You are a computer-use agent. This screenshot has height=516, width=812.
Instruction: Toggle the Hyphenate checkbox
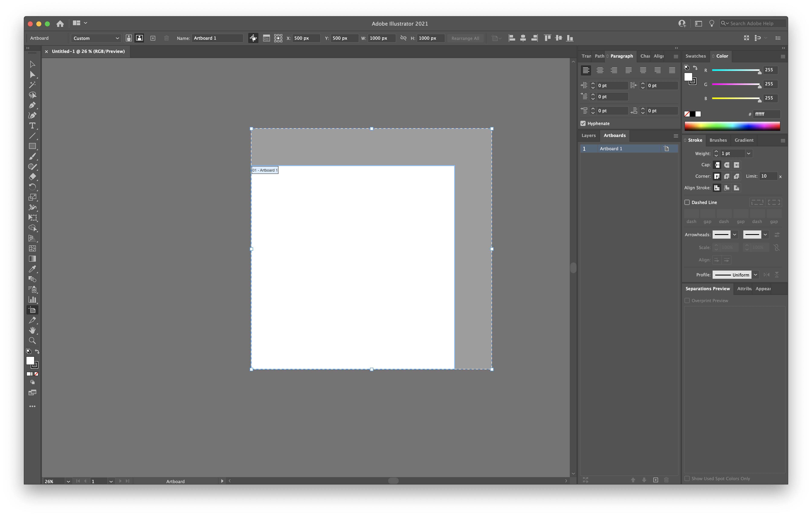click(x=583, y=124)
